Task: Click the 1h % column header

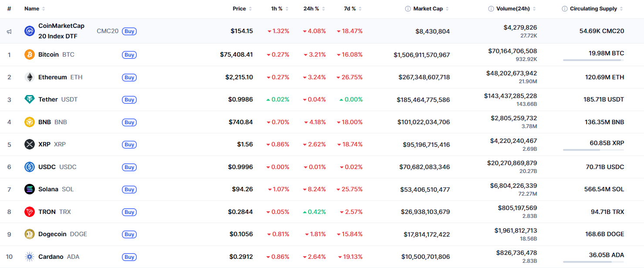Action: pyautogui.click(x=276, y=8)
